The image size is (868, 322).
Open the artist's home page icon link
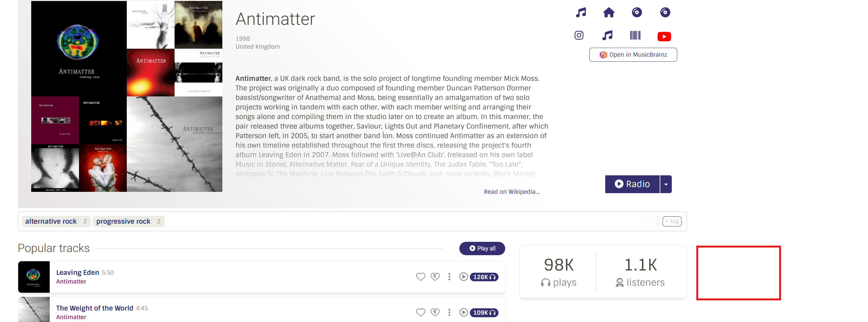point(608,13)
